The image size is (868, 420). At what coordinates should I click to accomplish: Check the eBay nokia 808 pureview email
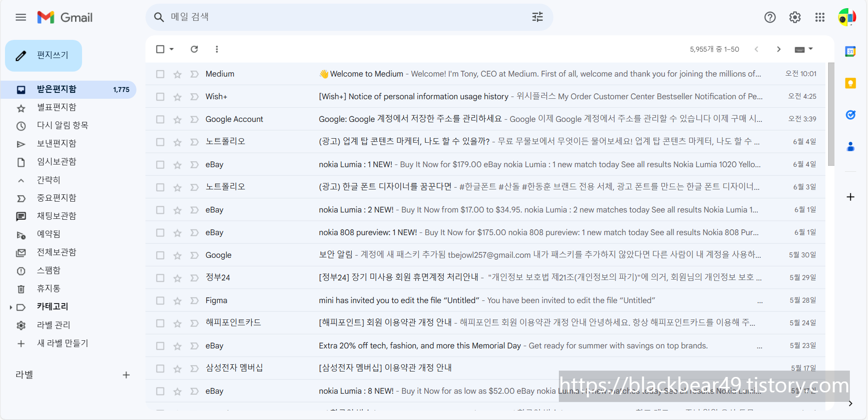tap(160, 232)
